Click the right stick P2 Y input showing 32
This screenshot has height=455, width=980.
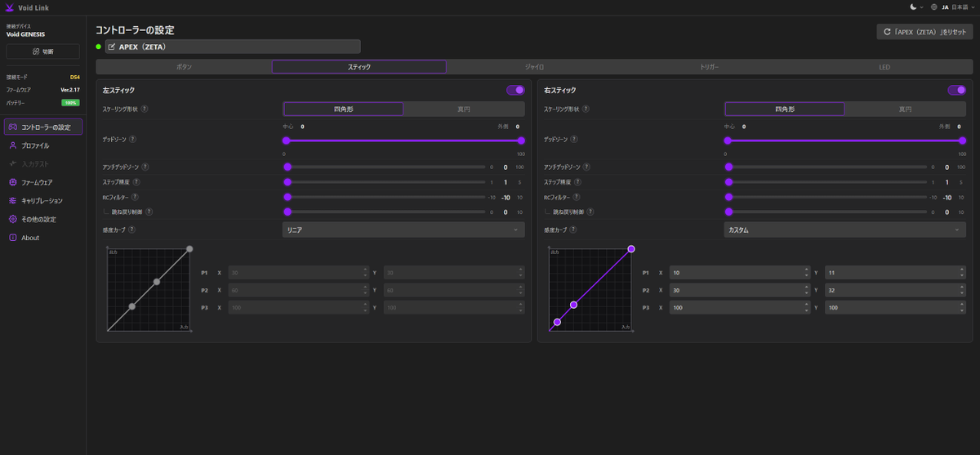[x=896, y=290]
